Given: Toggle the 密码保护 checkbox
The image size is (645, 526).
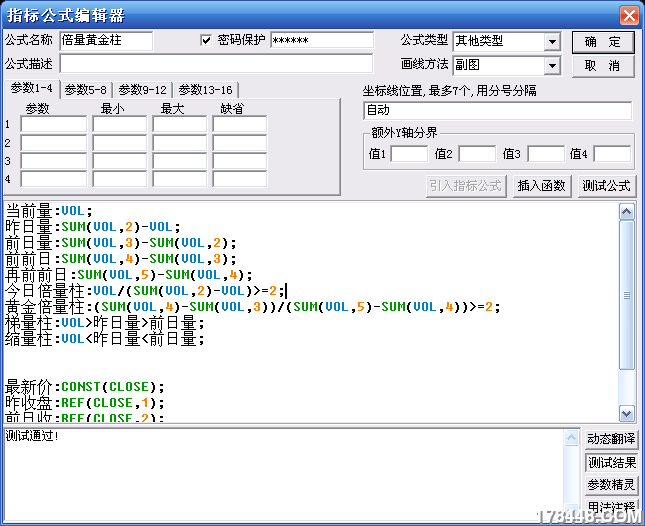Looking at the screenshot, I should [206, 40].
